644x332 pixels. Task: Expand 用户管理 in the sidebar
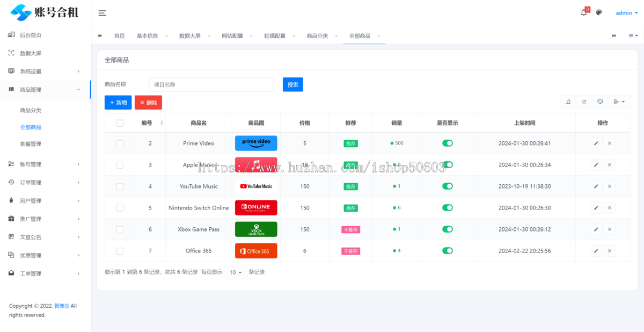[45, 201]
